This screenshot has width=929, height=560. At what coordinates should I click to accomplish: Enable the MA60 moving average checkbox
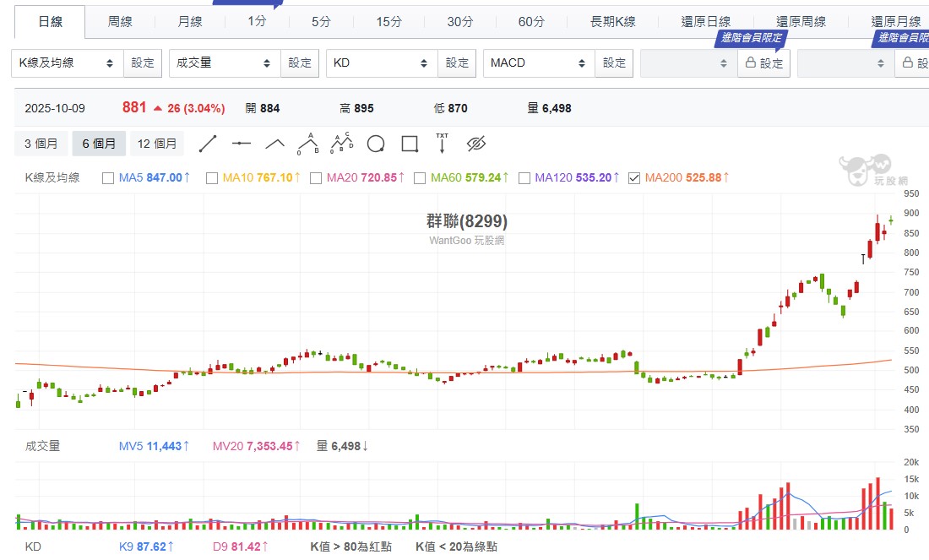[419, 177]
